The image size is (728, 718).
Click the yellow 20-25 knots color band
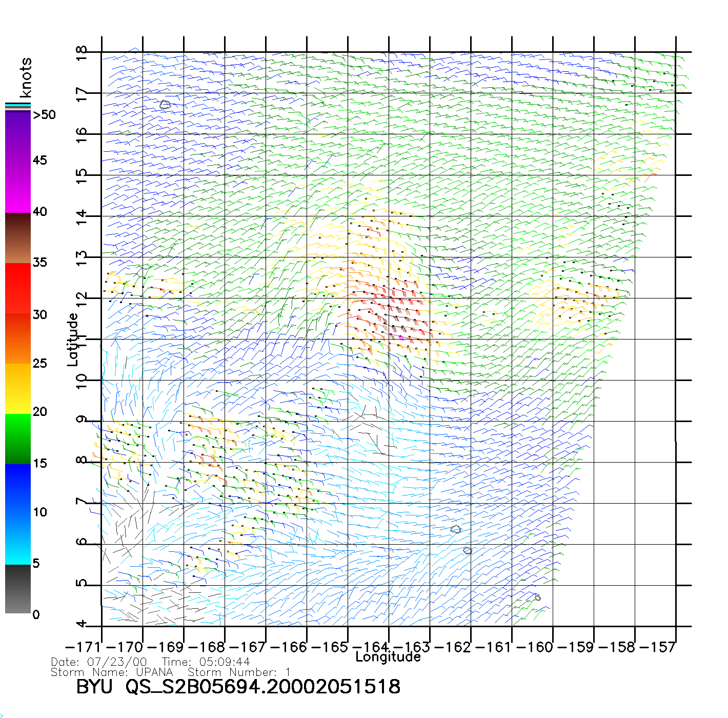(x=18, y=388)
